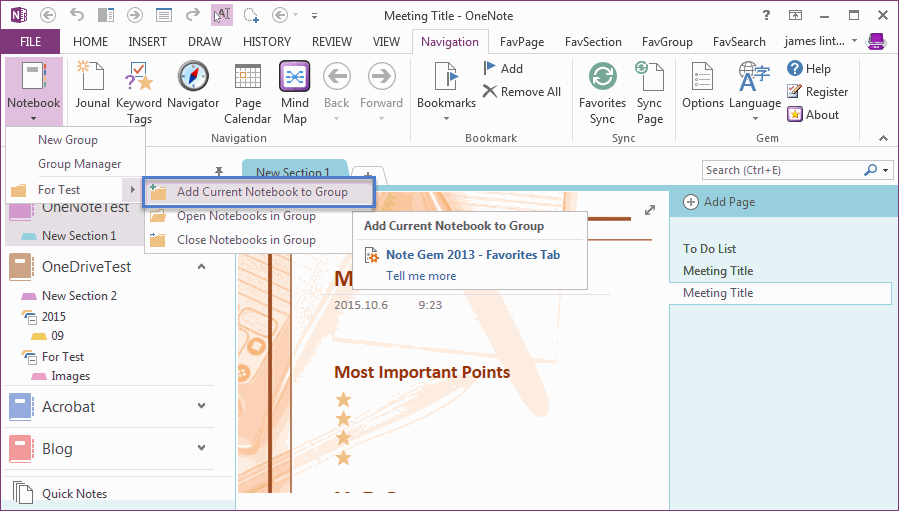The image size is (899, 511).
Task: Switch to the INSERT tab
Action: tap(147, 42)
